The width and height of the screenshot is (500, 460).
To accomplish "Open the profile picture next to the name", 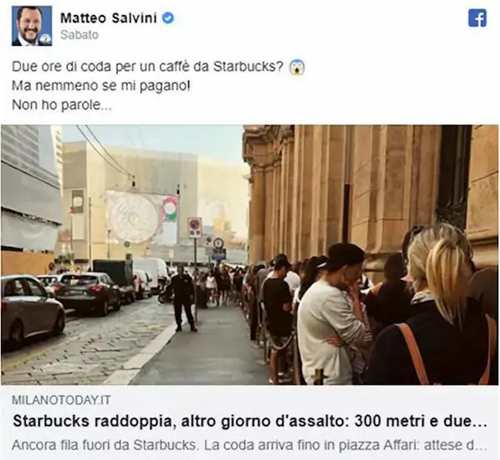I will pyautogui.click(x=32, y=26).
